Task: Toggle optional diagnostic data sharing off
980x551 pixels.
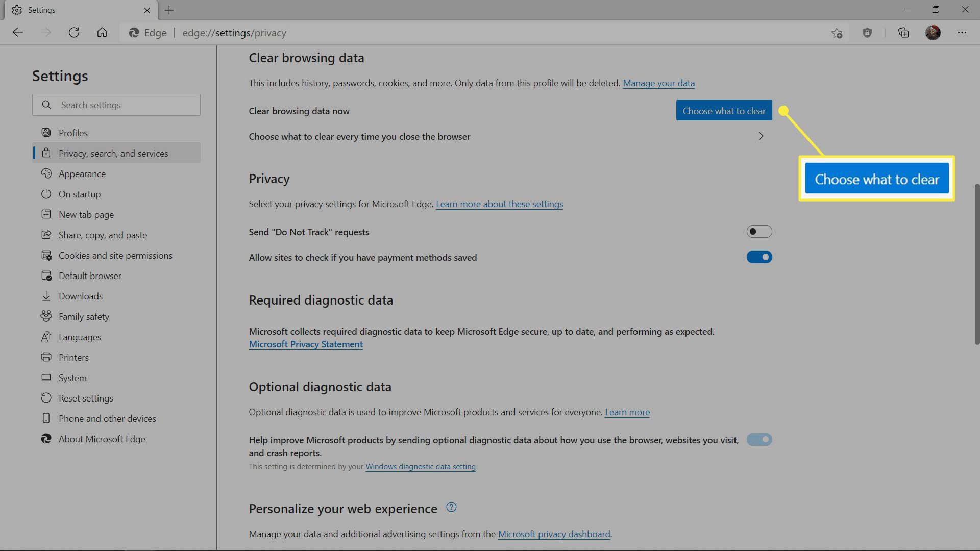Action: click(759, 439)
